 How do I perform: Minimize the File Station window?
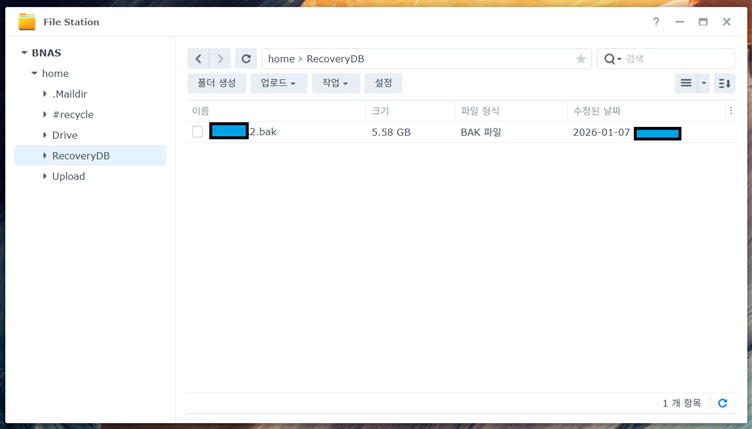tap(679, 22)
